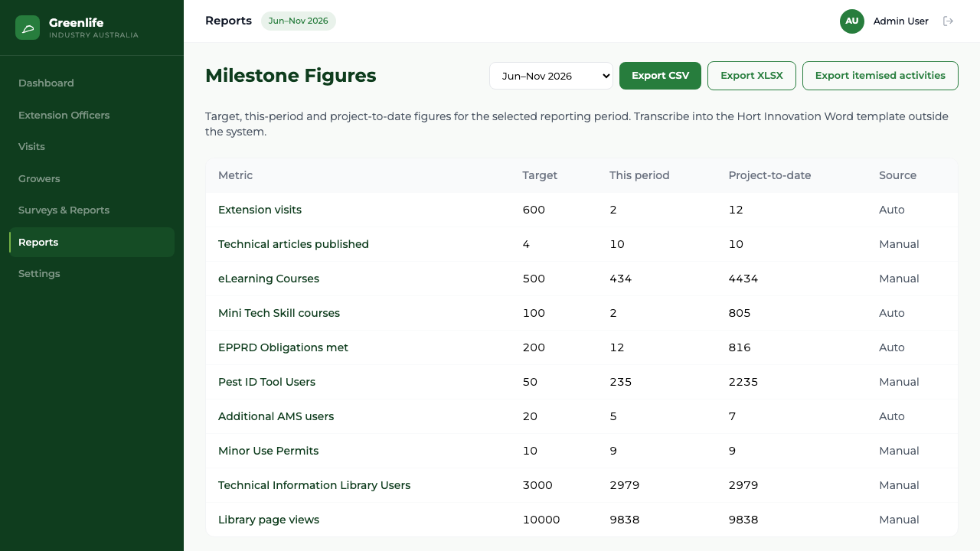Select Reports in the sidebar

point(92,242)
